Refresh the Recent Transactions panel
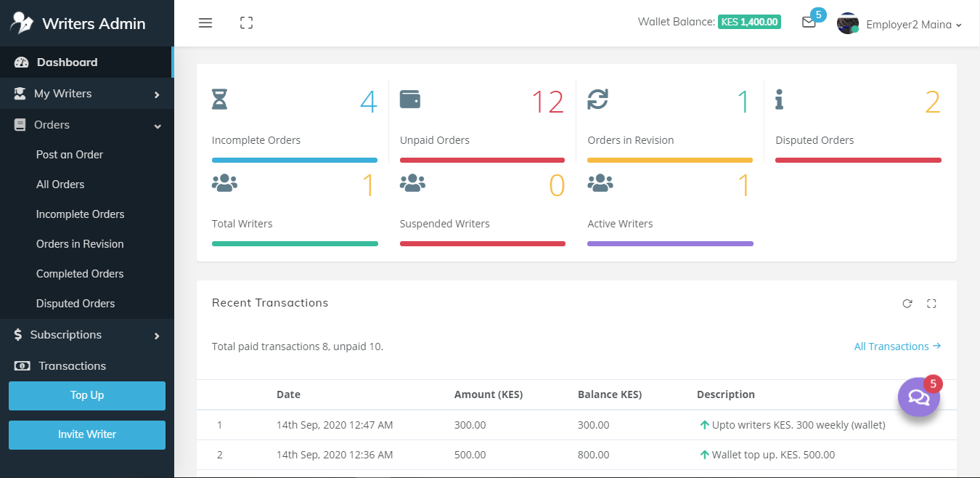The width and height of the screenshot is (980, 478). 907,304
